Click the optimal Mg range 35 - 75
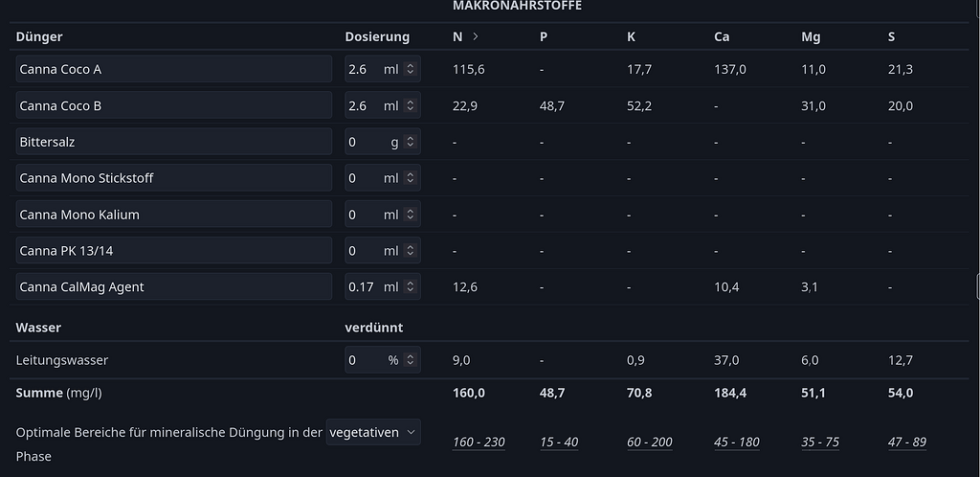Viewport: 980px width, 477px height. click(820, 442)
